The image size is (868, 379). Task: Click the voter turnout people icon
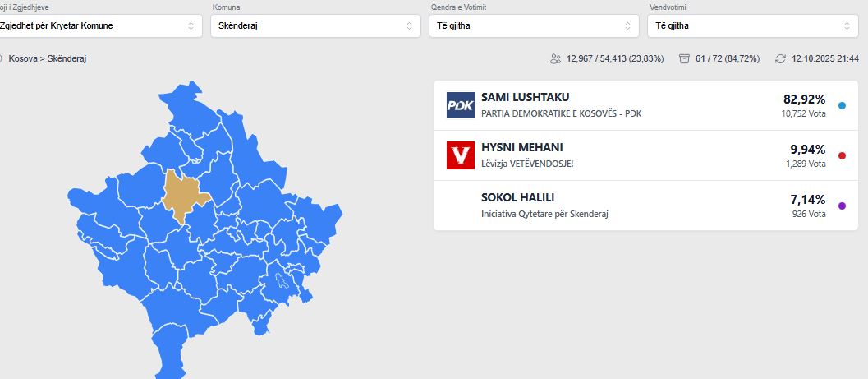(556, 59)
